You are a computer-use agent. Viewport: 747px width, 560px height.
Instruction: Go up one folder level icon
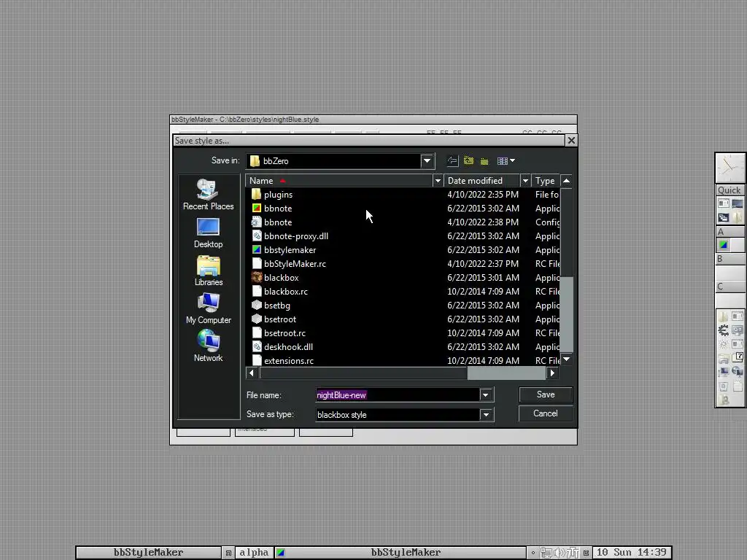[469, 161]
